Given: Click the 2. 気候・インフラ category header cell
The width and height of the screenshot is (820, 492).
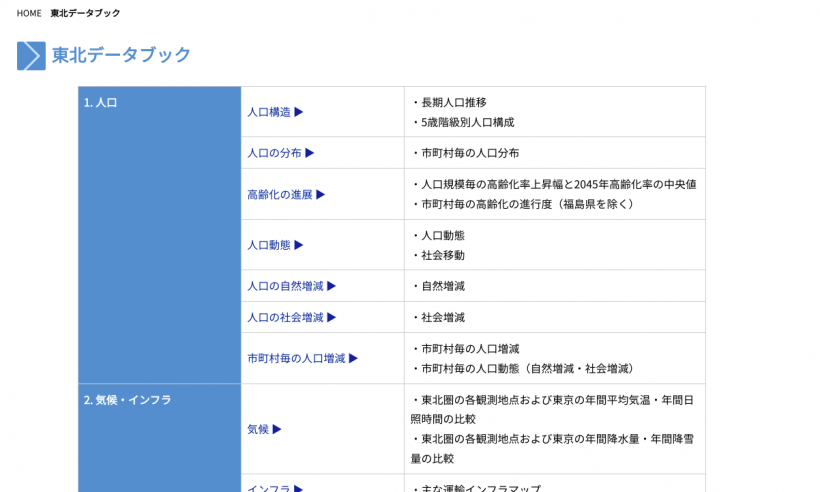Looking at the screenshot, I should [x=160, y=438].
